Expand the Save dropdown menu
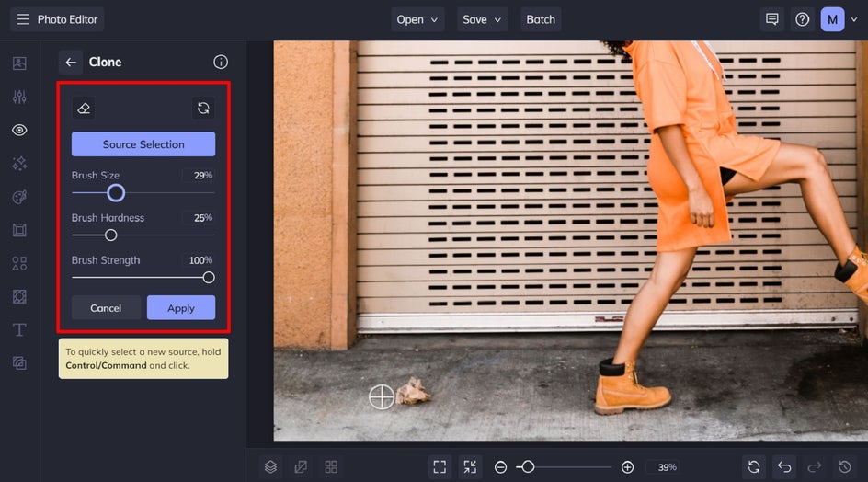This screenshot has height=482, width=868. pyautogui.click(x=482, y=19)
